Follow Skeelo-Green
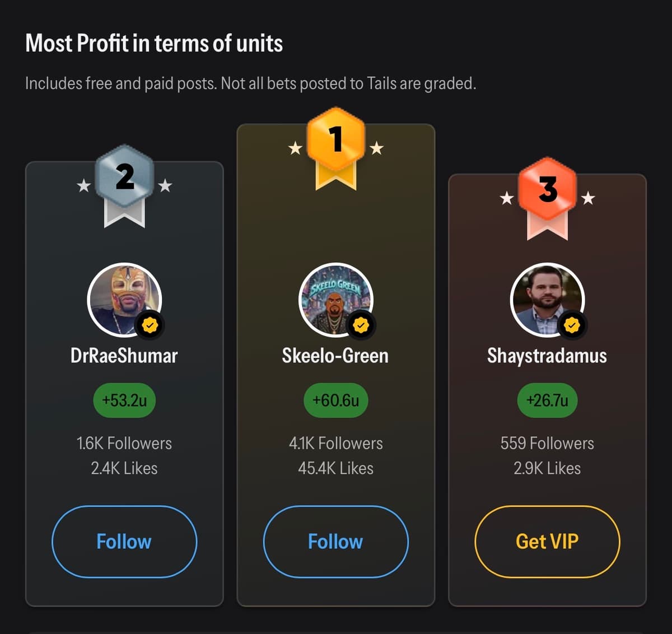This screenshot has height=634, width=672. [x=335, y=542]
